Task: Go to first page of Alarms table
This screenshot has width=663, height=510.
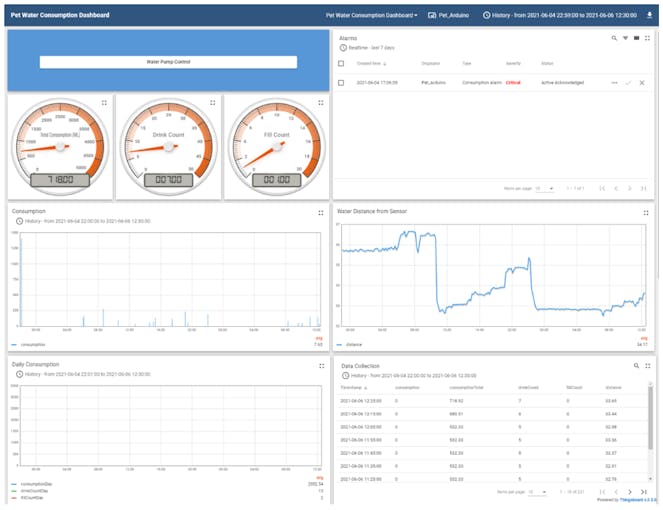Action: 603,189
